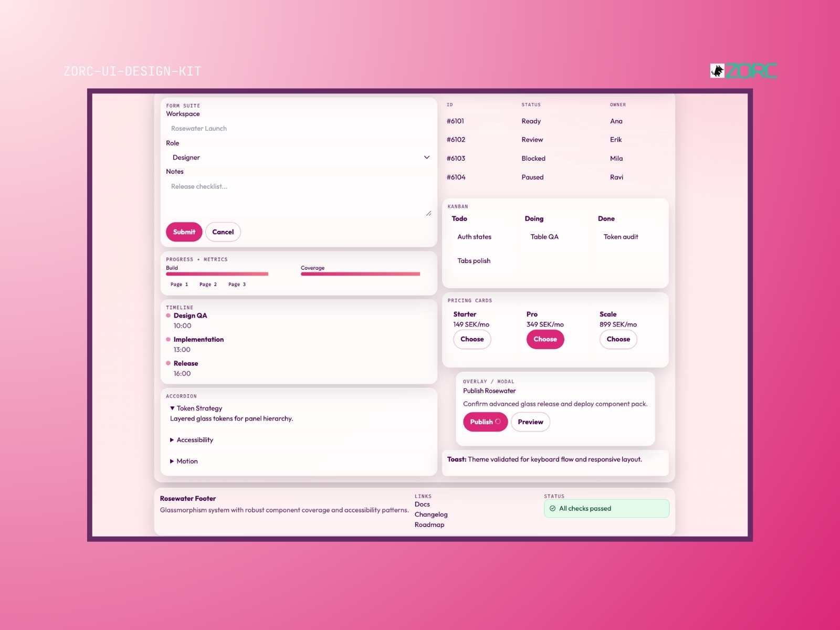The image size is (840, 630).
Task: Click the Design QA timeline dot
Action: 168,316
